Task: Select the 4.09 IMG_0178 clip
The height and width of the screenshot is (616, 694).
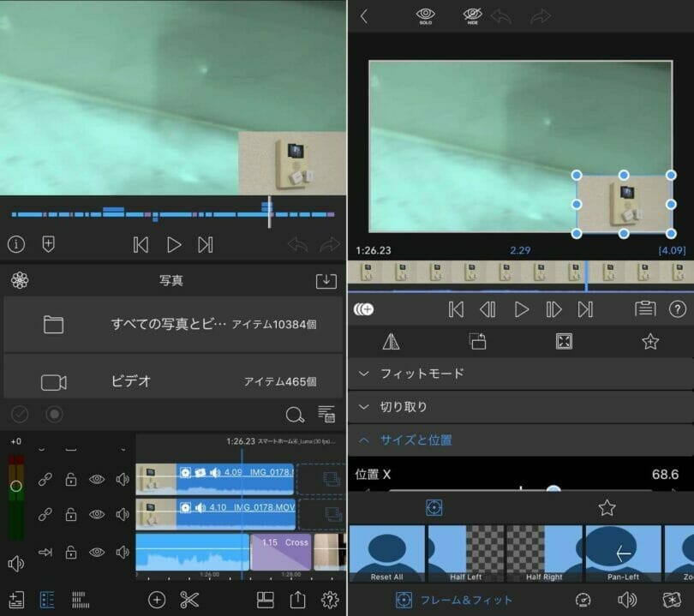Action: [215, 479]
